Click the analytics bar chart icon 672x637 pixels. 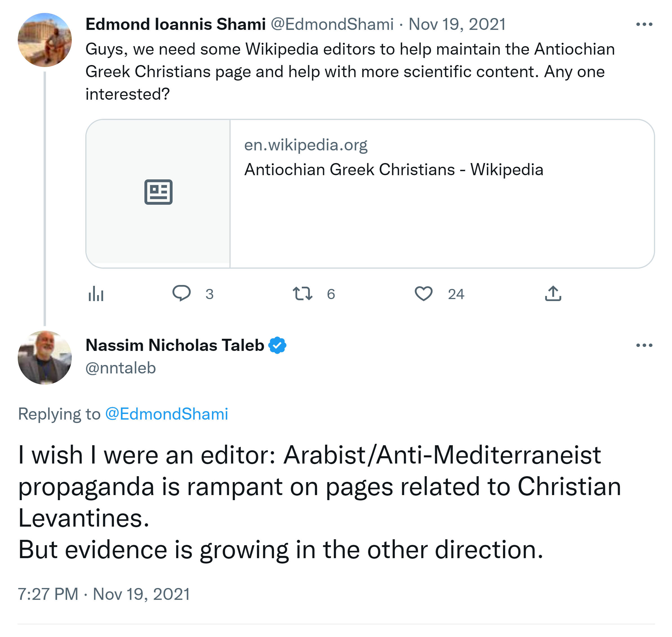(96, 294)
